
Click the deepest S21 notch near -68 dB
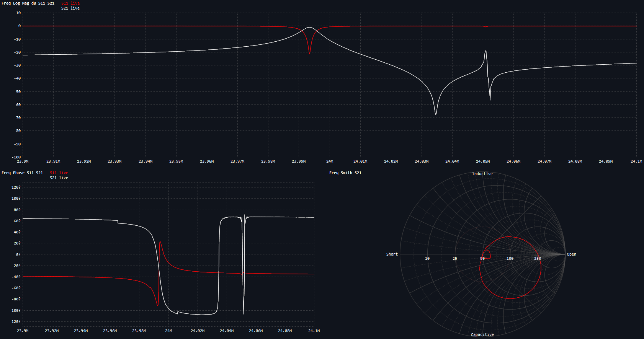[436, 114]
